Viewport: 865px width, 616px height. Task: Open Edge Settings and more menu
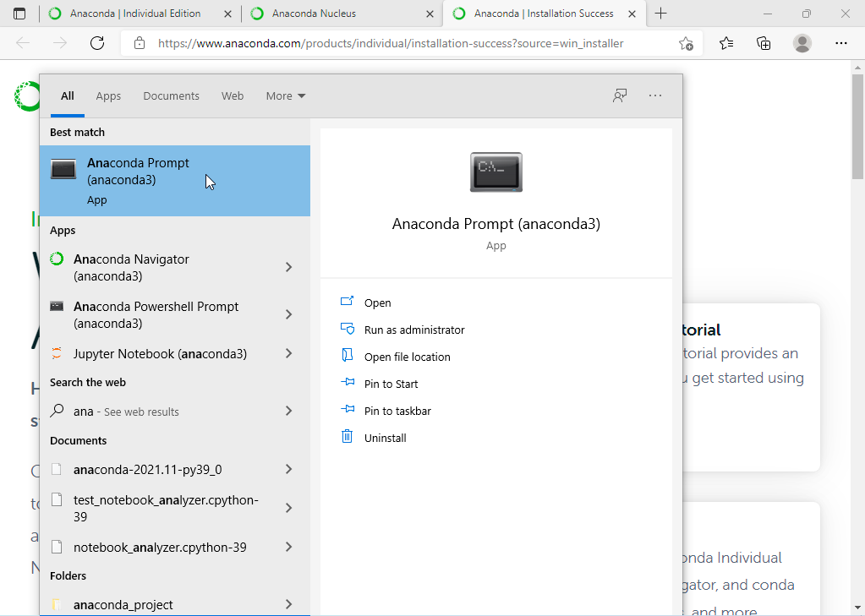840,43
